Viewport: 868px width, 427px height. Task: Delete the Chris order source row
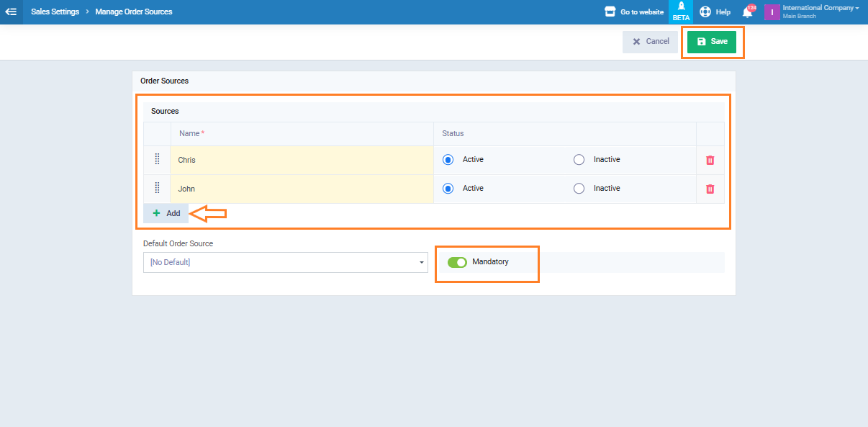click(x=710, y=160)
